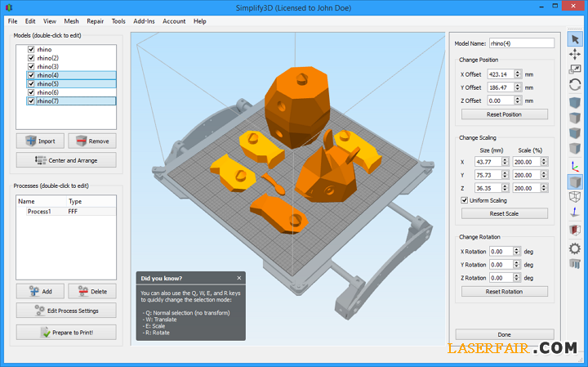This screenshot has width=588, height=367.
Task: Switch to wireframe model rendering
Action: [574, 197]
